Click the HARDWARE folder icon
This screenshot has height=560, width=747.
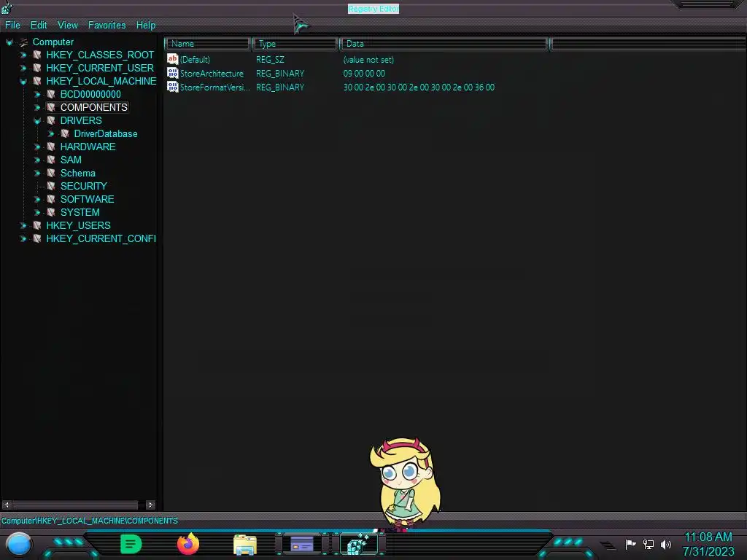click(51, 147)
